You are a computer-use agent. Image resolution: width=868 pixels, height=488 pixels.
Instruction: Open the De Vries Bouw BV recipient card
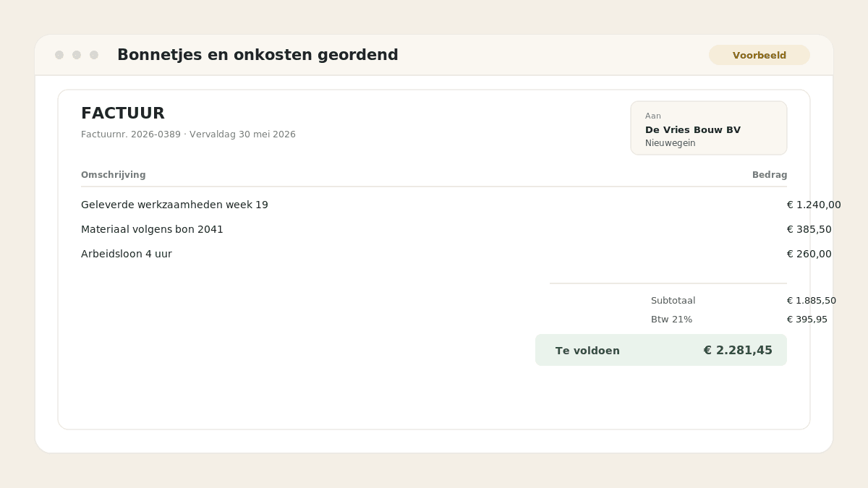(x=709, y=128)
